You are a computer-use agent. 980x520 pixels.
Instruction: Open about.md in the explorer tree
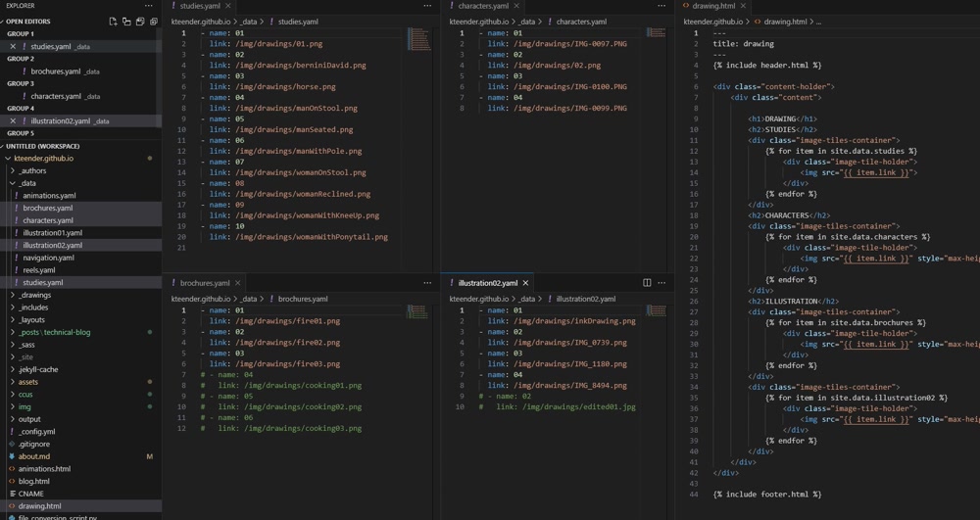[x=33, y=456]
